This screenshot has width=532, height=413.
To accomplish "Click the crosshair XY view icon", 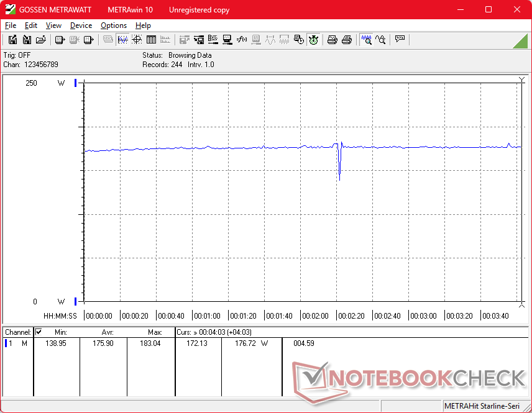I will pyautogui.click(x=137, y=40).
